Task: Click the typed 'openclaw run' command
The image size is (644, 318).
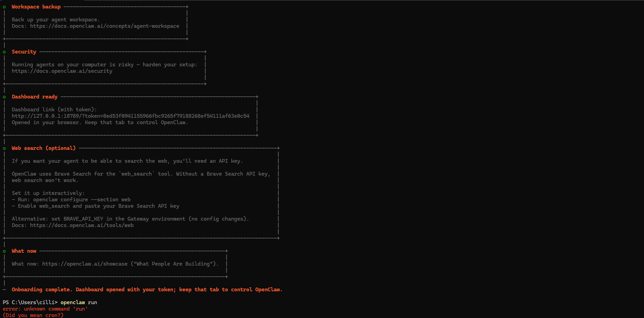Action: click(79, 302)
